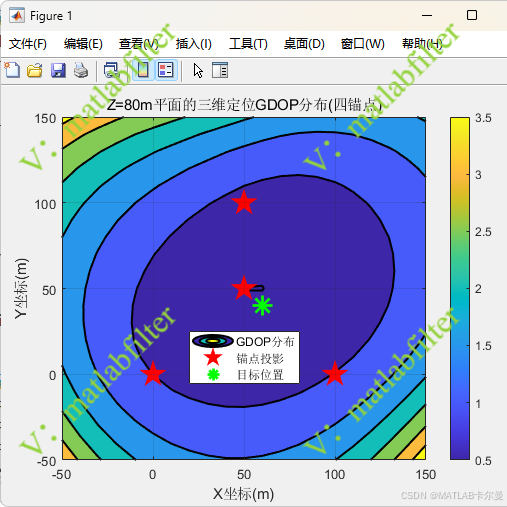The width and height of the screenshot is (507, 507).
Task: Select the Edit Plot arrow tool
Action: click(198, 71)
